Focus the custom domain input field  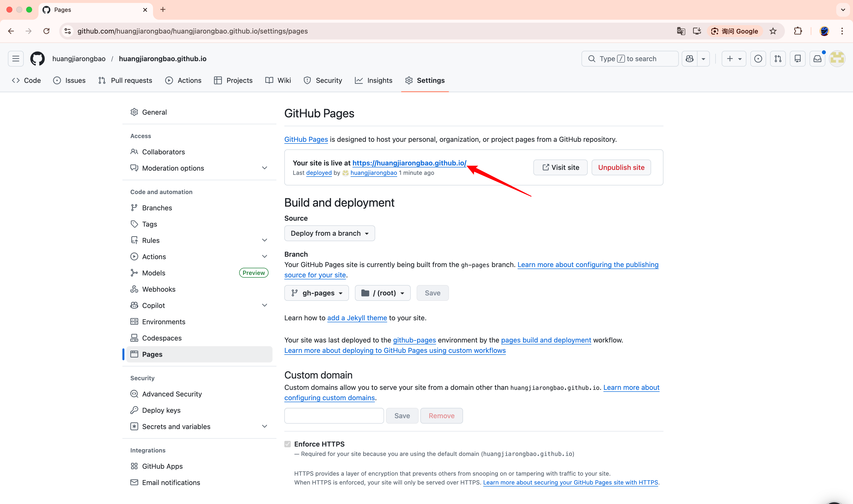[334, 416]
